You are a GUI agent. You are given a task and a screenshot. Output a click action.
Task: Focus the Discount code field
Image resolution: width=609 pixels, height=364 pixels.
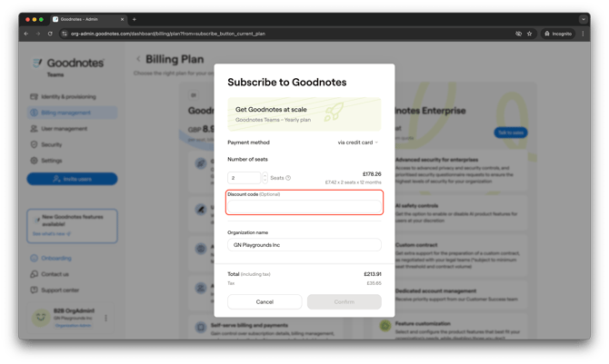tap(304, 206)
